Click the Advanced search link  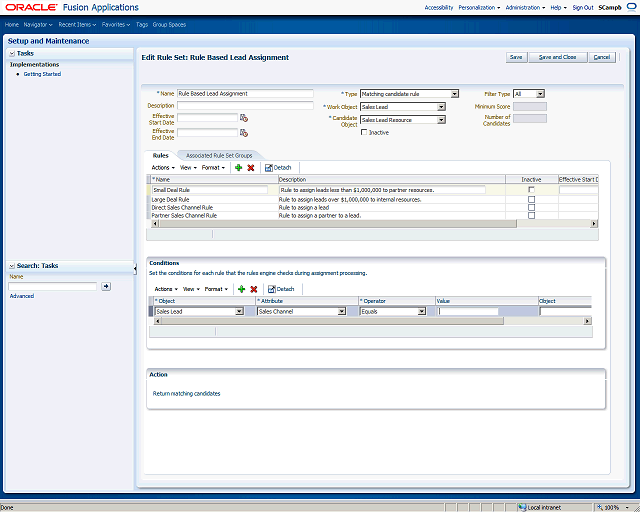tap(22, 296)
